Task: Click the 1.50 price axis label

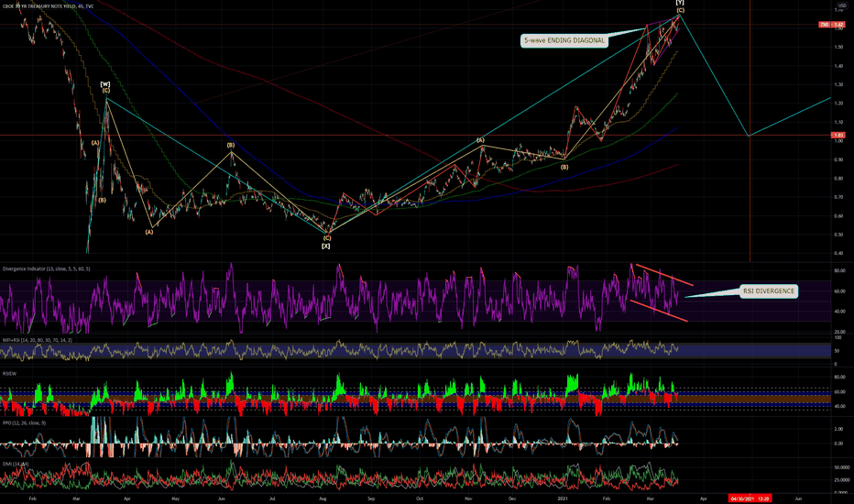Action: tap(838, 47)
